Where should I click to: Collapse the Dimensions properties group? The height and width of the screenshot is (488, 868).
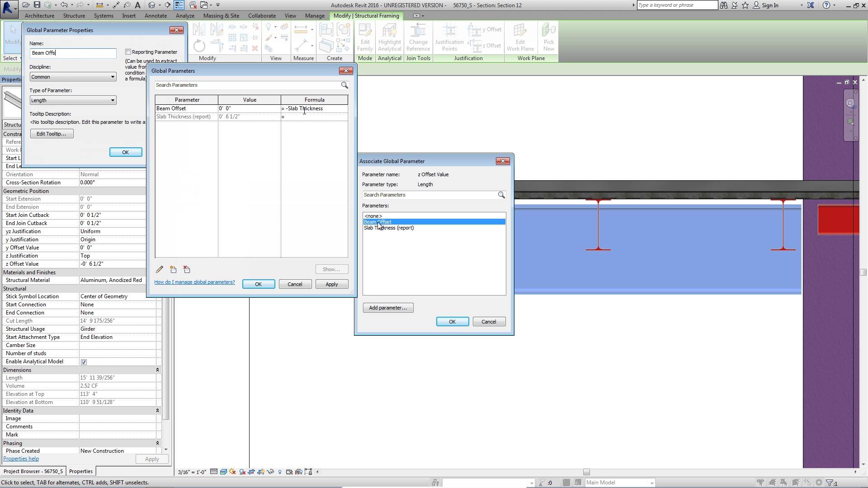157,370
